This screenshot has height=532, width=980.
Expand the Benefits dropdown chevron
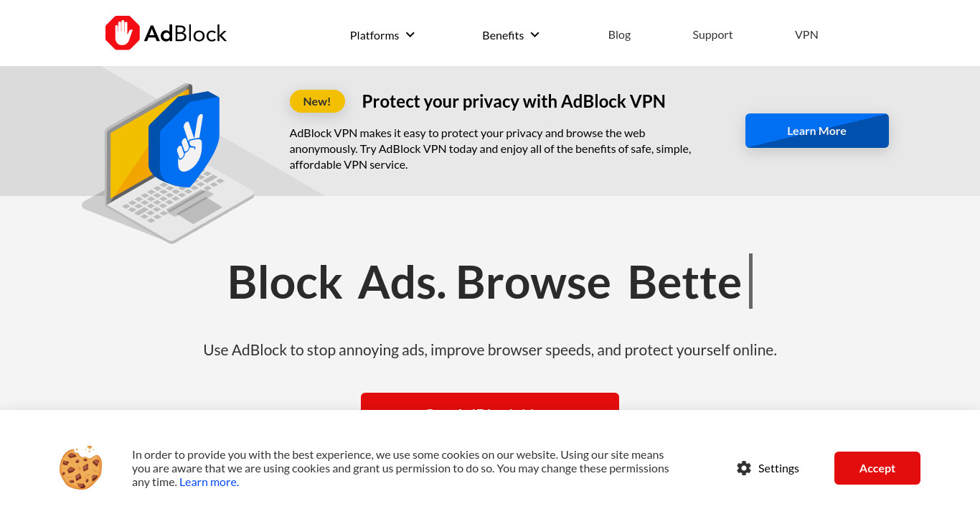coord(534,34)
